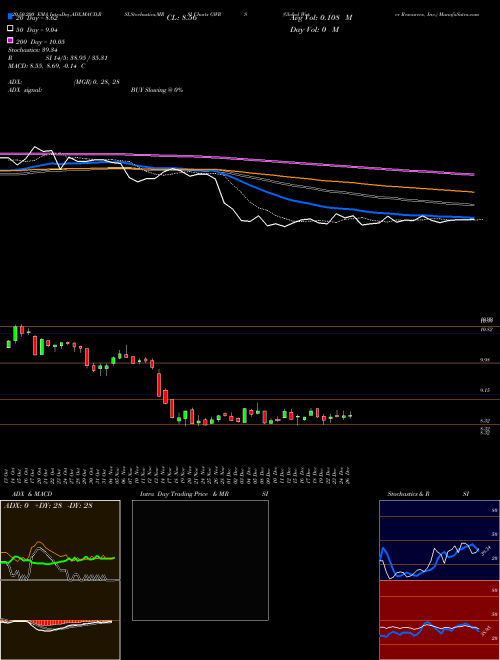Click the red RSI chart panel
Image resolution: width=500 pixels, height=660 pixels.
pyautogui.click(x=439, y=620)
